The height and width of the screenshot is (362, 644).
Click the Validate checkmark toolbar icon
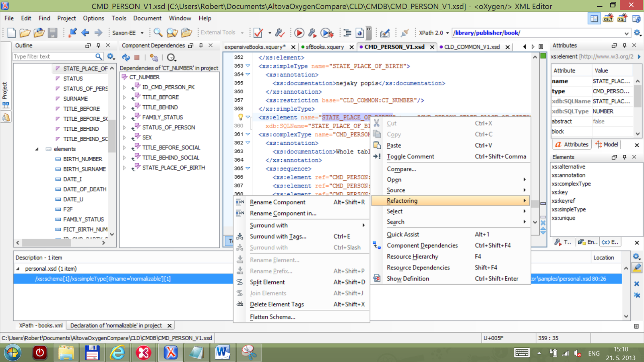[x=258, y=33]
